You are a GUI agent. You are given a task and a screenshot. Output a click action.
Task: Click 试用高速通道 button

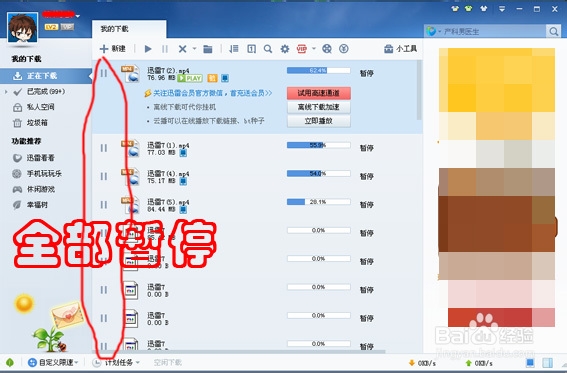point(319,93)
